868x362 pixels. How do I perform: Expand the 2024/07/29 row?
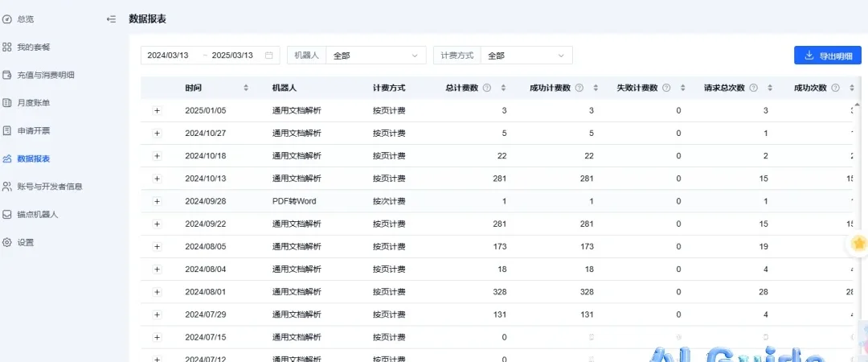158,315
